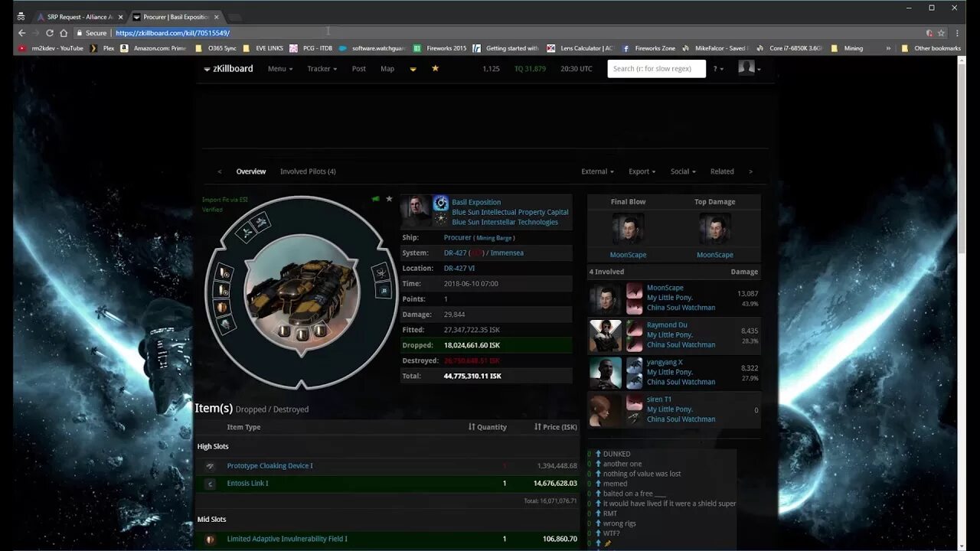Expand the External dropdown

pos(597,171)
